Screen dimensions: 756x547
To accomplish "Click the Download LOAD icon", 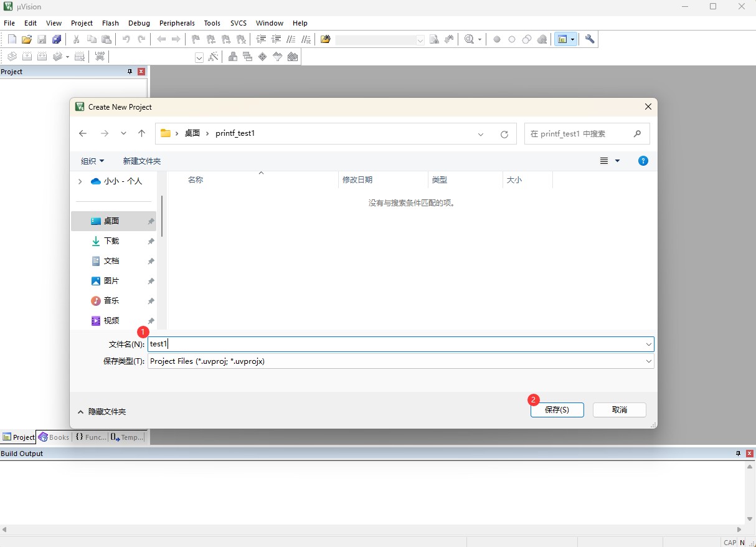I will point(100,57).
